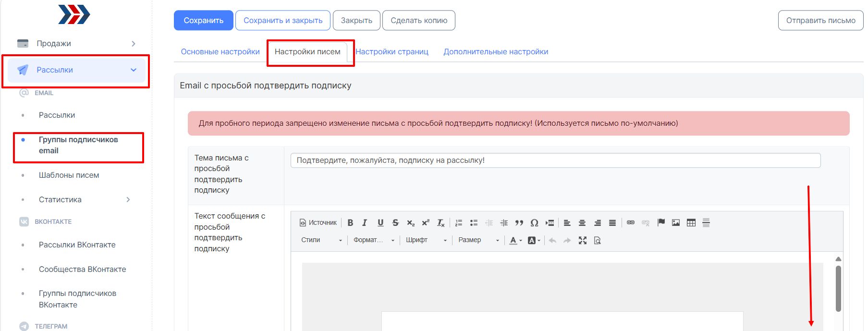Align text left
Viewport: 868px width, 331px height.
[567, 223]
